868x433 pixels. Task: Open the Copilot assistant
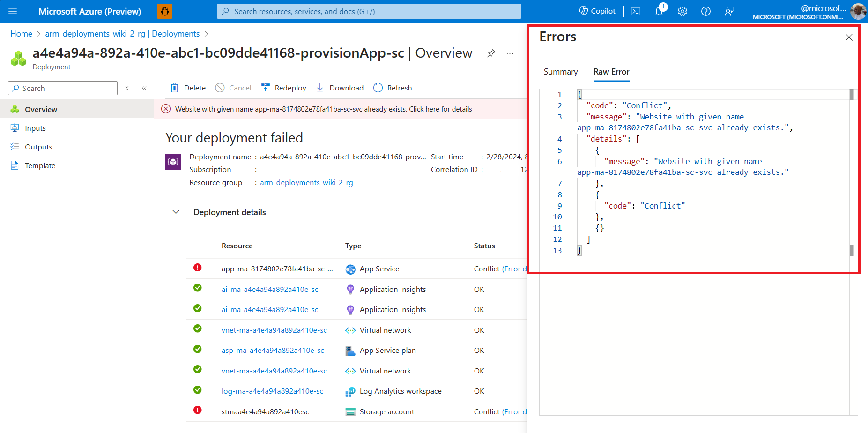[x=597, y=11]
